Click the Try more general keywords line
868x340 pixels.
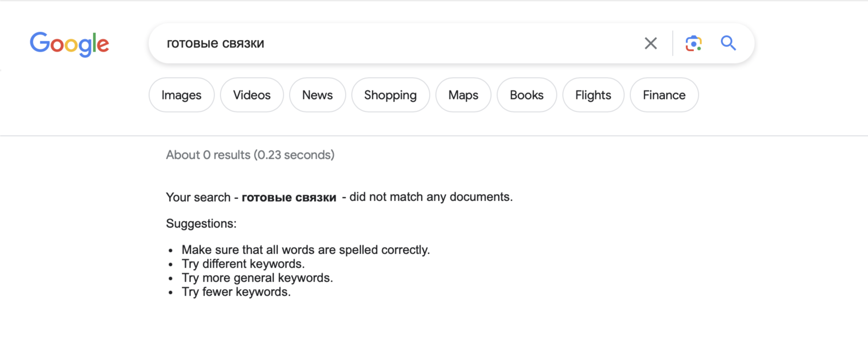[257, 278]
